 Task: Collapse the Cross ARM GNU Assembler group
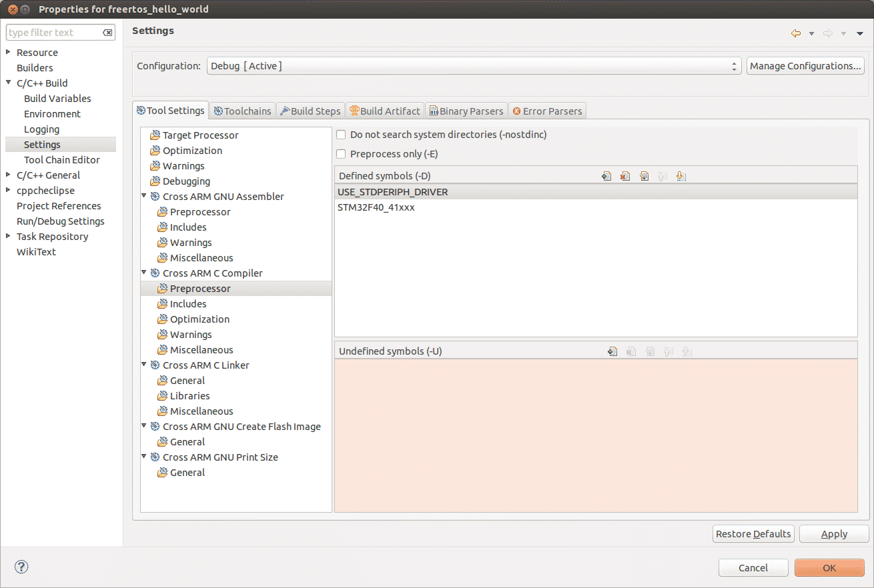coord(143,196)
